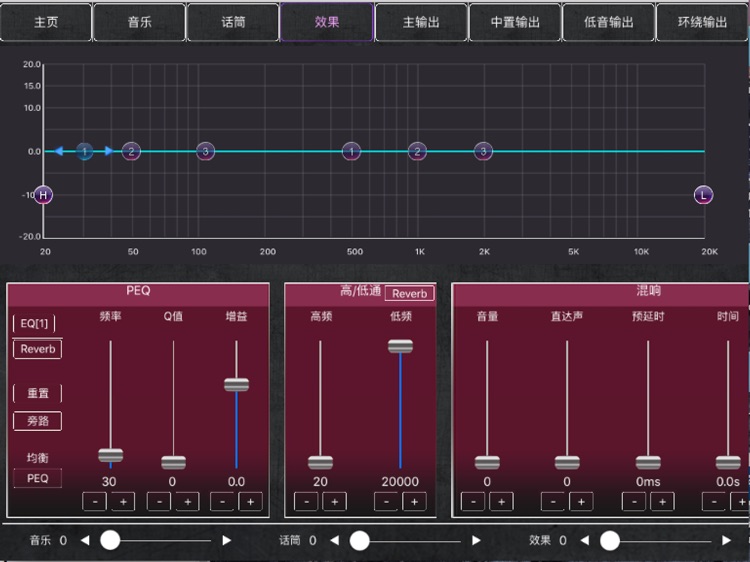Increase reverb 音量 with the plus button
Viewport: 750px width, 562px height.
coord(501,502)
